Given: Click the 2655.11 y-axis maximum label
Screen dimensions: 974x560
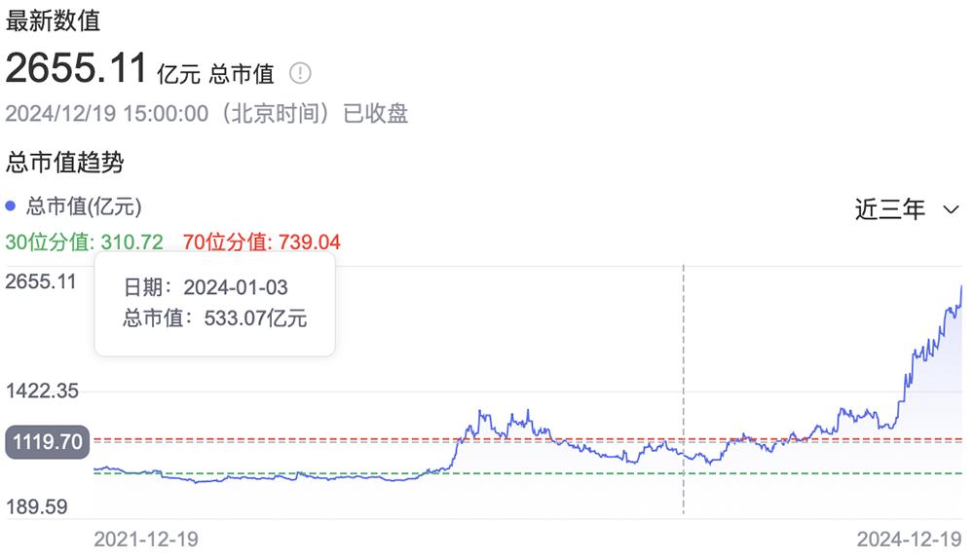Looking at the screenshot, I should 41,281.
